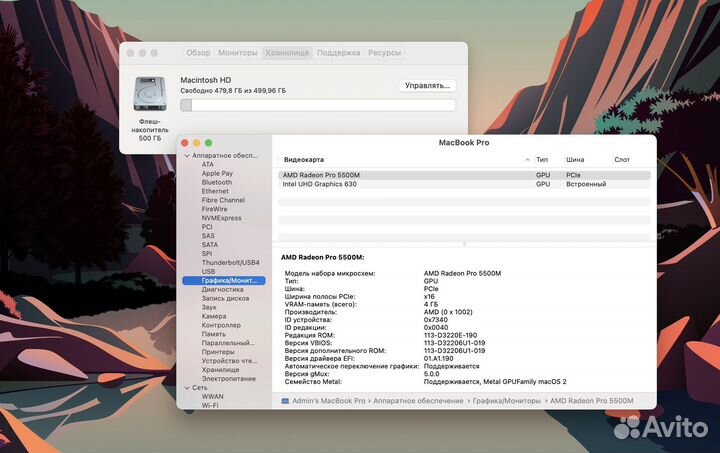Open Принтеры in the sidebar
Image resolution: width=720 pixels, height=453 pixels.
click(218, 352)
